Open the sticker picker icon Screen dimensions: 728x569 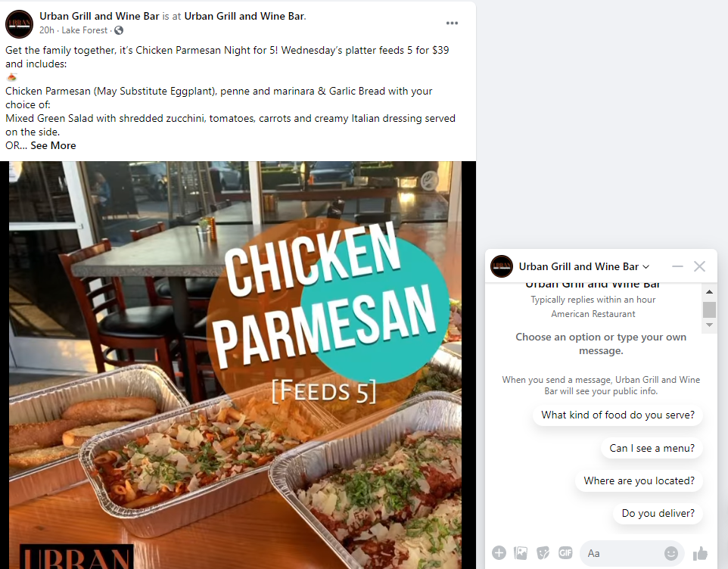(x=543, y=553)
